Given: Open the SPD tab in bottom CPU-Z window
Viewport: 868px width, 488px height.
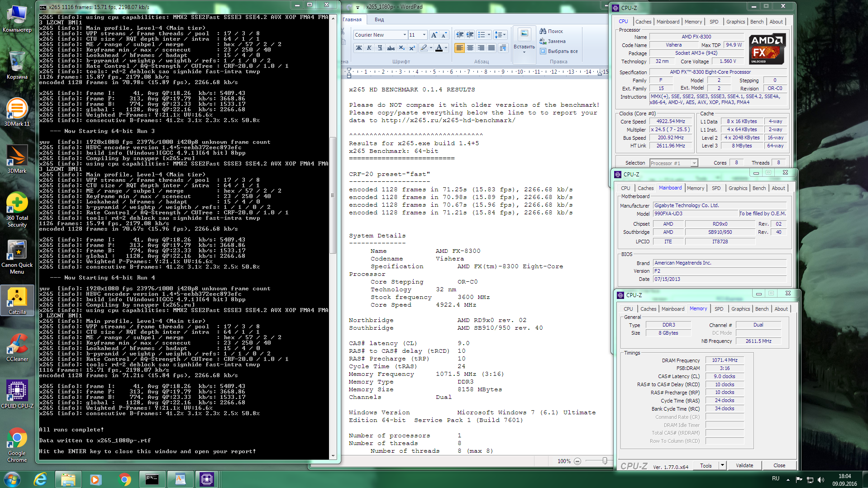Looking at the screenshot, I should click(719, 309).
